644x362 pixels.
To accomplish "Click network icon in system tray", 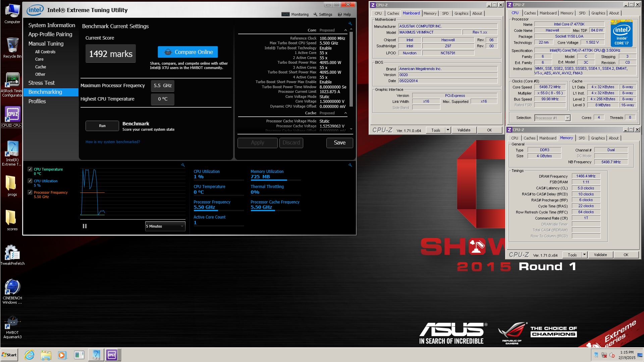I will (604, 355).
